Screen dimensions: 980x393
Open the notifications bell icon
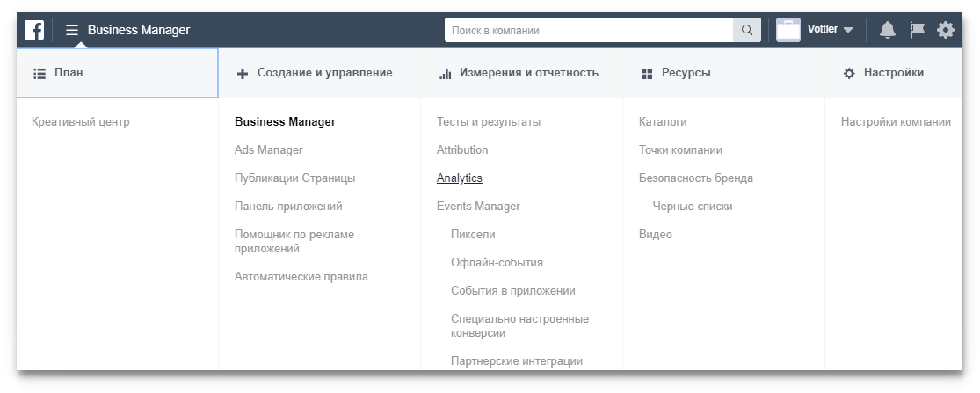[888, 30]
